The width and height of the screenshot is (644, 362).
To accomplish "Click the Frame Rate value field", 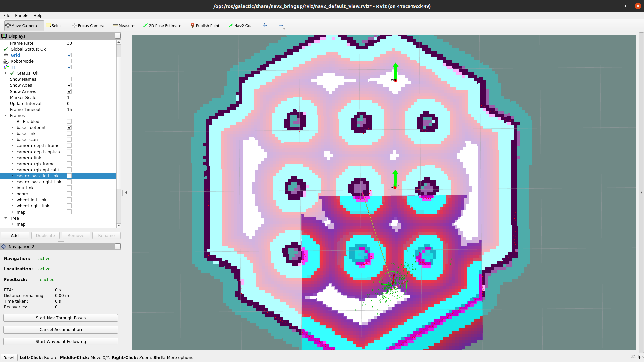I will (91, 43).
